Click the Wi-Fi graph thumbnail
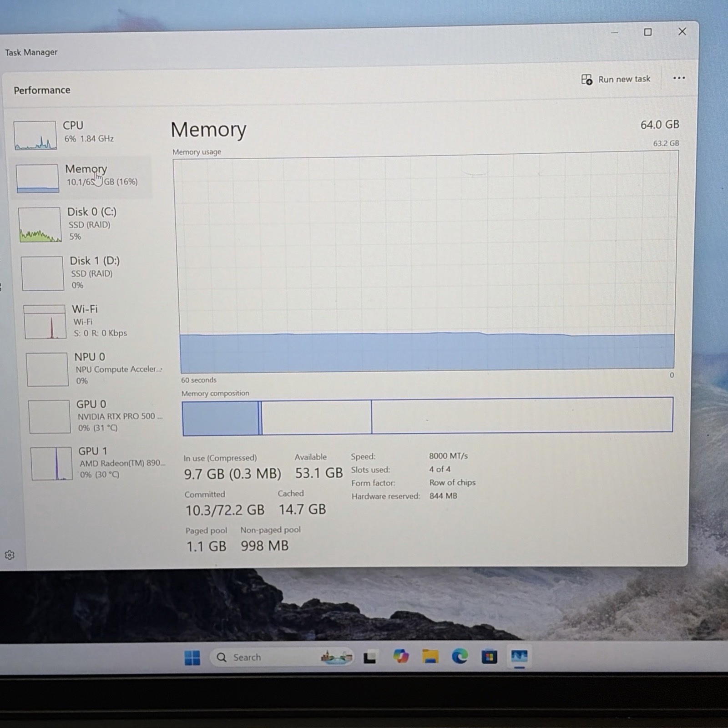The image size is (728, 728). 45,322
